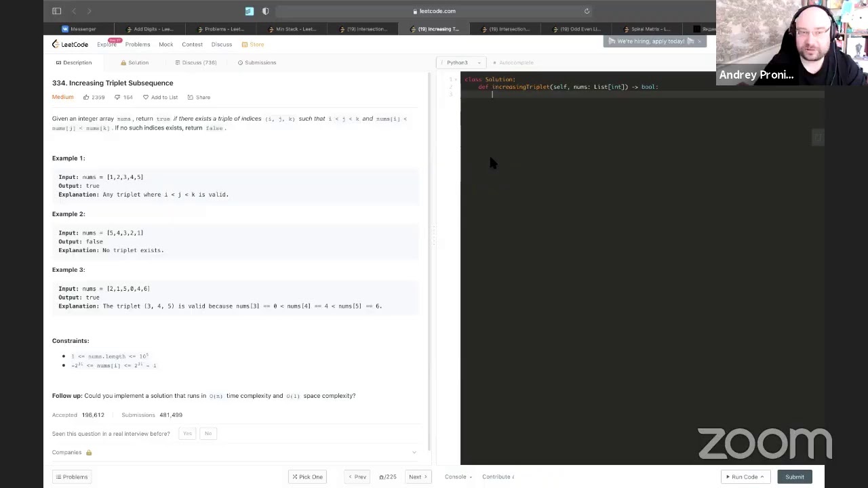The height and width of the screenshot is (488, 868).
Task: Pick a random problem with Pick One
Action: 307,477
